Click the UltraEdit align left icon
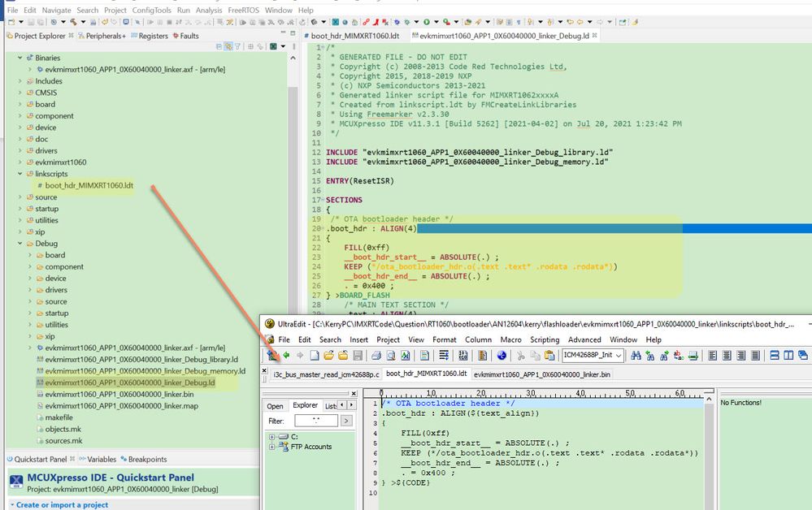812x510 pixels. [713, 355]
